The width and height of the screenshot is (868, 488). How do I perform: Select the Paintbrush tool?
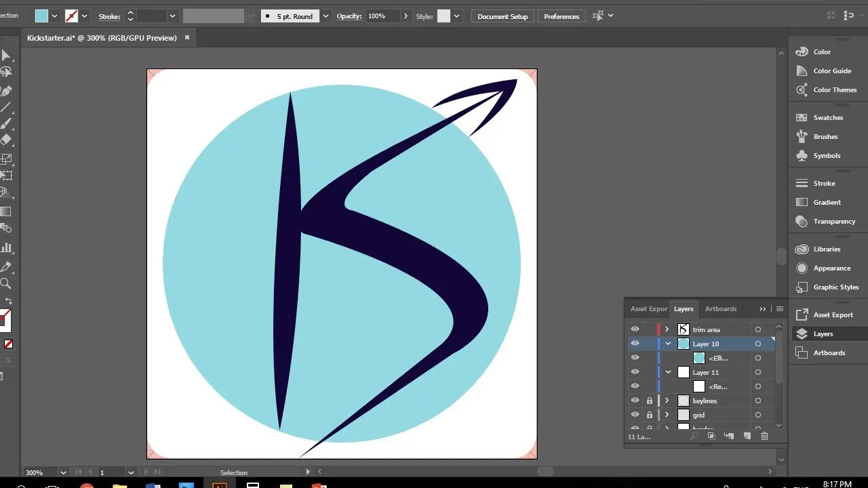[5, 124]
